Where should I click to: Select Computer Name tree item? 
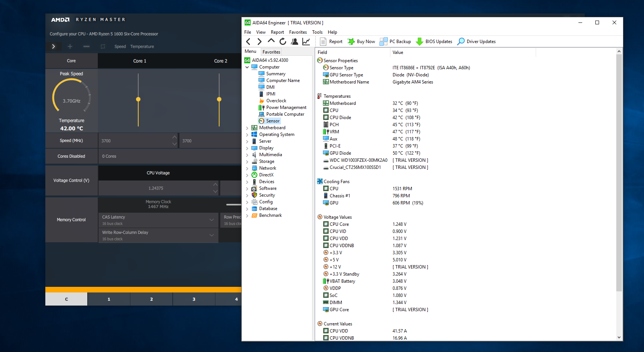tap(283, 81)
